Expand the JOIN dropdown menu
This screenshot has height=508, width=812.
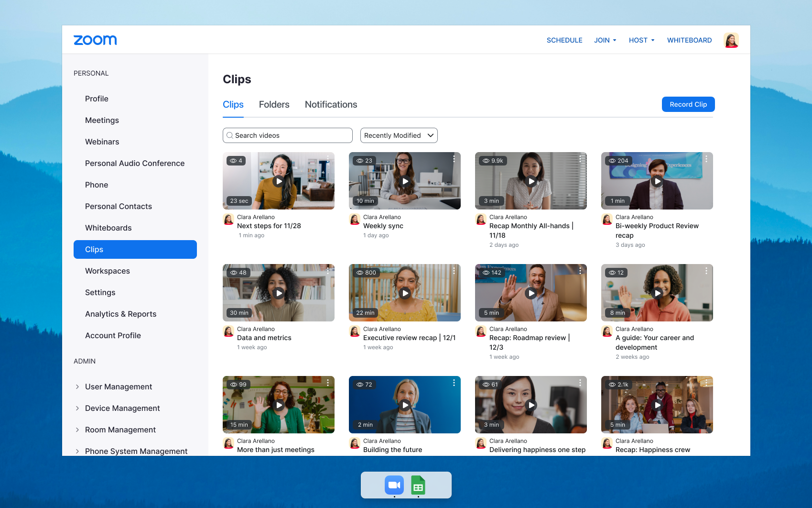(x=605, y=40)
